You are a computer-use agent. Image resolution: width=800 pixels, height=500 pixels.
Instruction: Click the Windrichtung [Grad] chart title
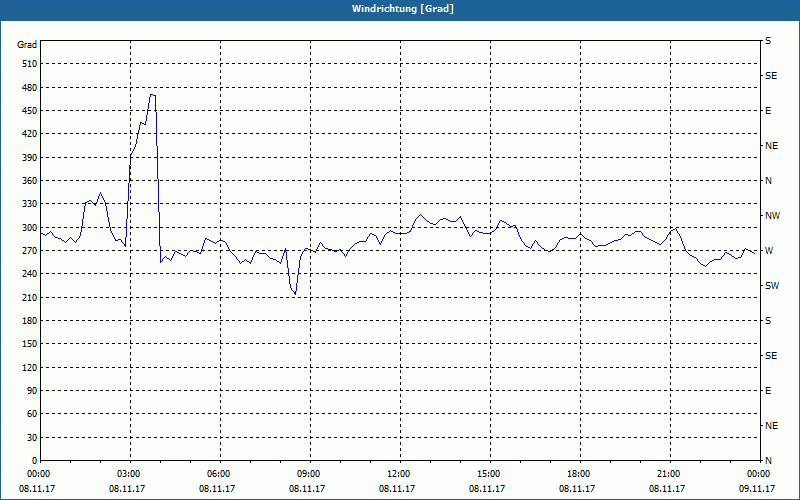(x=403, y=9)
